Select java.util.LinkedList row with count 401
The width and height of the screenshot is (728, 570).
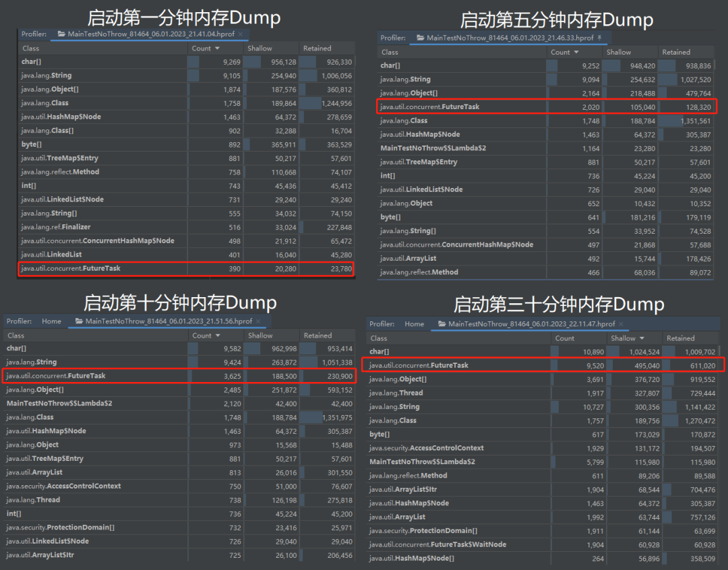186,255
